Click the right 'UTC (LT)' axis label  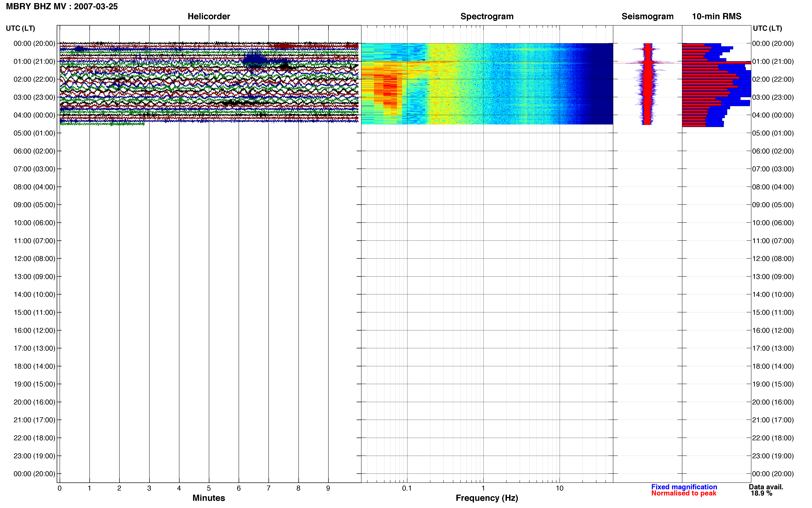coord(767,28)
